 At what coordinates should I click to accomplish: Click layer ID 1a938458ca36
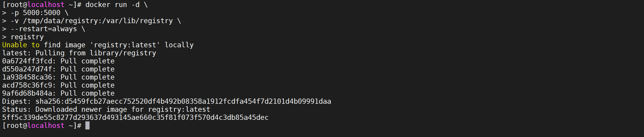tap(27, 77)
